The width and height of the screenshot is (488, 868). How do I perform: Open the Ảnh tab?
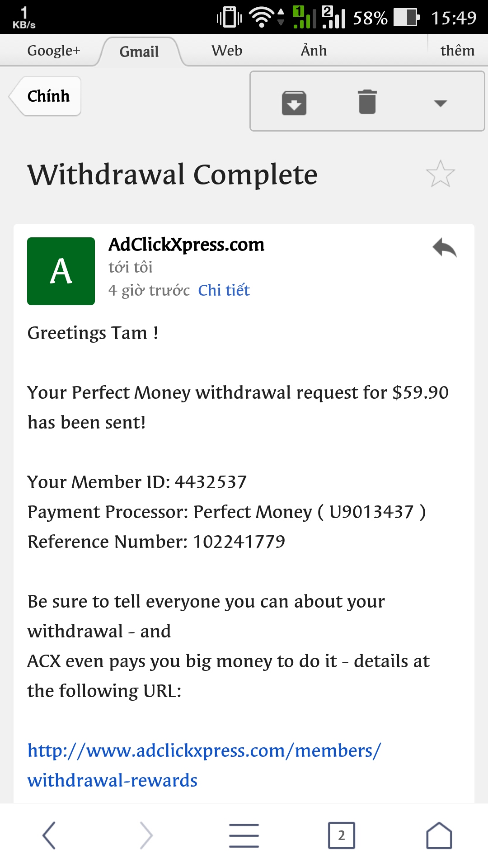click(314, 51)
